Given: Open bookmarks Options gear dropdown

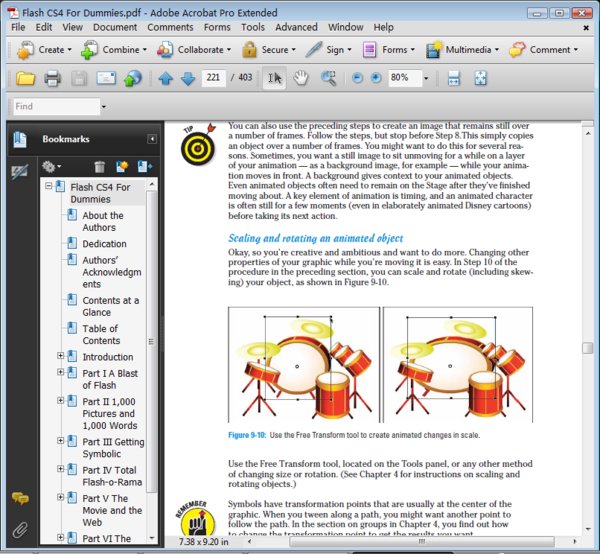Looking at the screenshot, I should point(51,166).
